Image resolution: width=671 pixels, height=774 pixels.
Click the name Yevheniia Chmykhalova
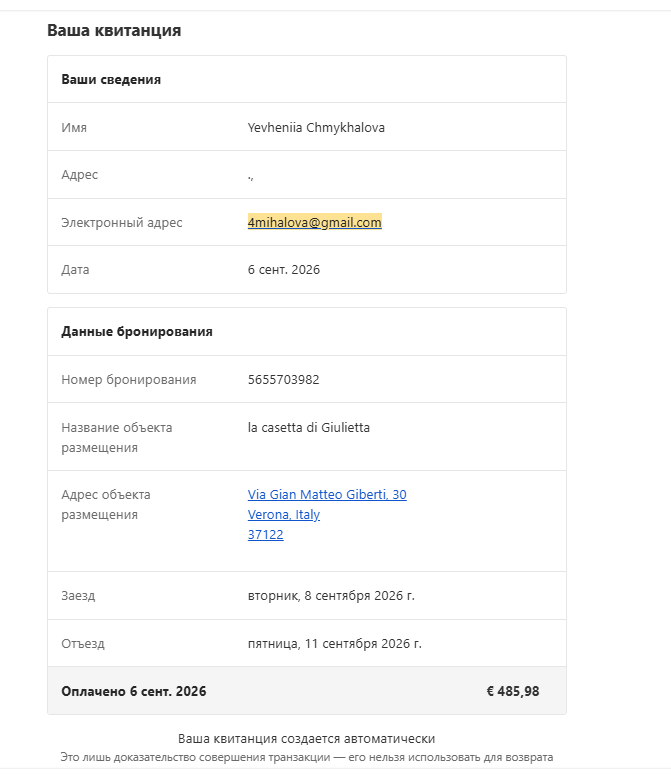(316, 127)
